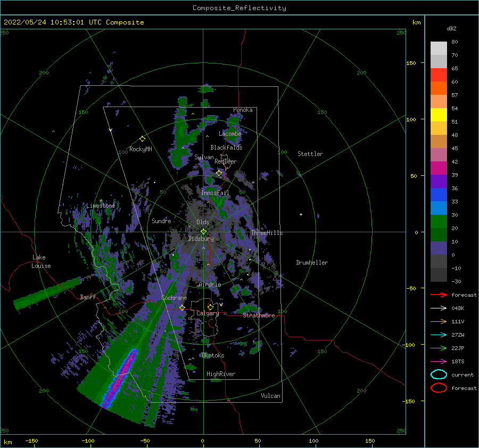Click the dBZ legend heading
This screenshot has width=479, height=448.
tap(451, 28)
